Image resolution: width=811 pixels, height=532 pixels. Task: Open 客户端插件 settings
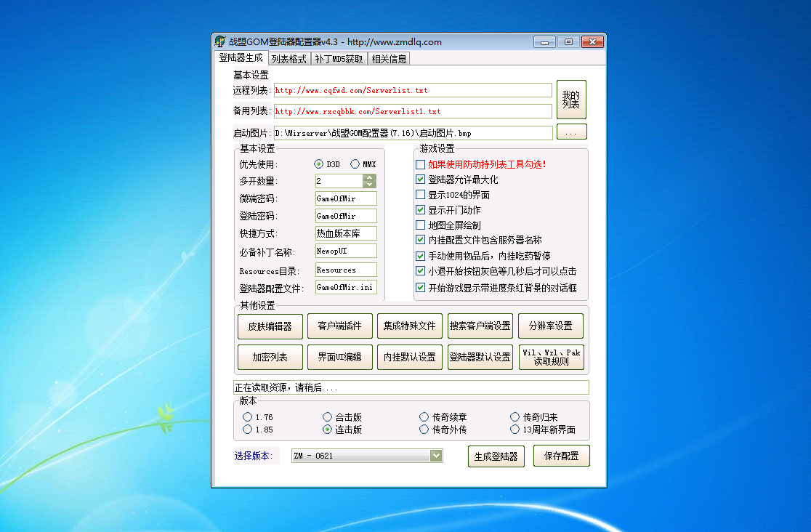tap(340, 326)
